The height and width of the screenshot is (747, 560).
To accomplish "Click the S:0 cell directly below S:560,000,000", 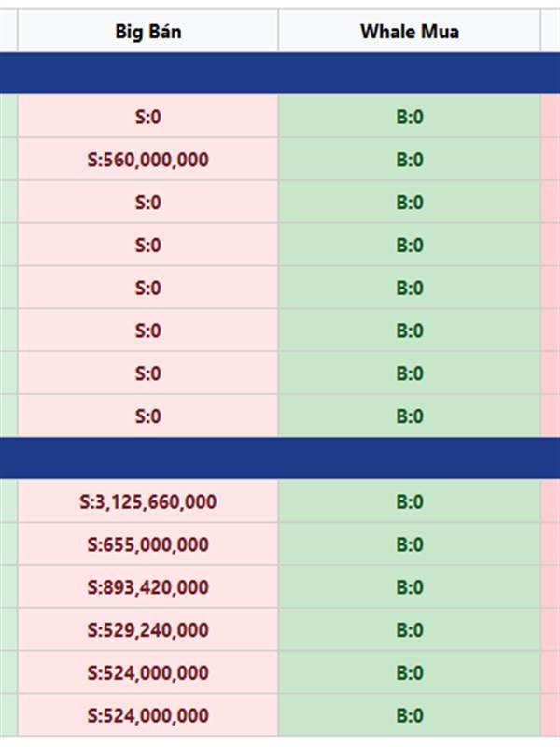I will [x=147, y=203].
